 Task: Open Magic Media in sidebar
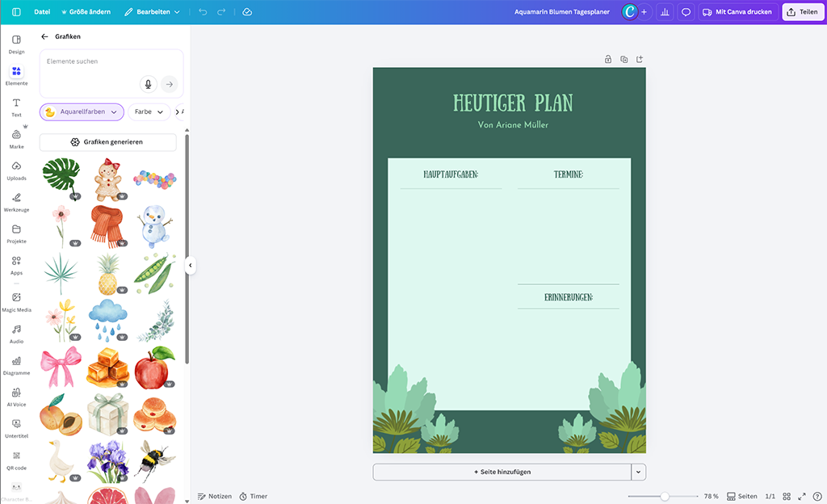coord(16,303)
